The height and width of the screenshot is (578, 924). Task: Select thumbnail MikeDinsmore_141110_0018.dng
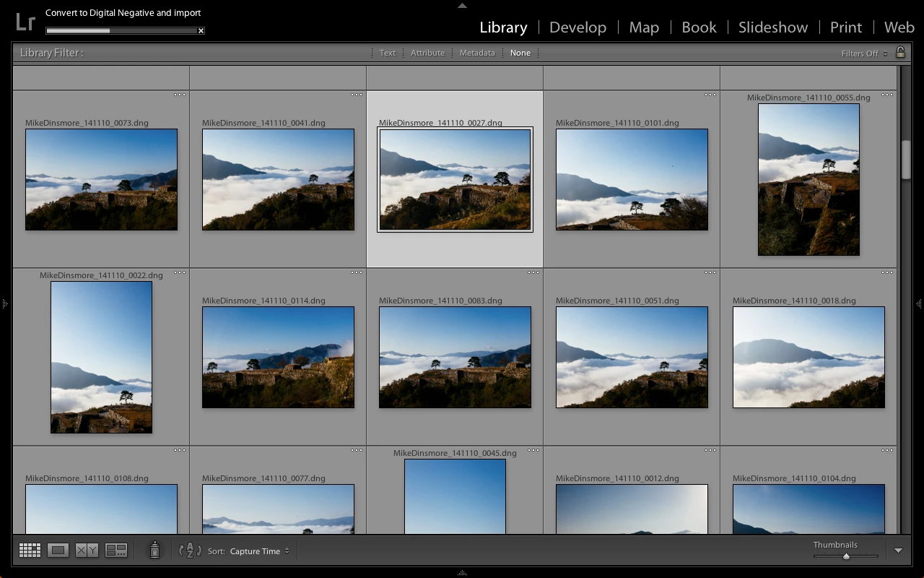point(808,357)
